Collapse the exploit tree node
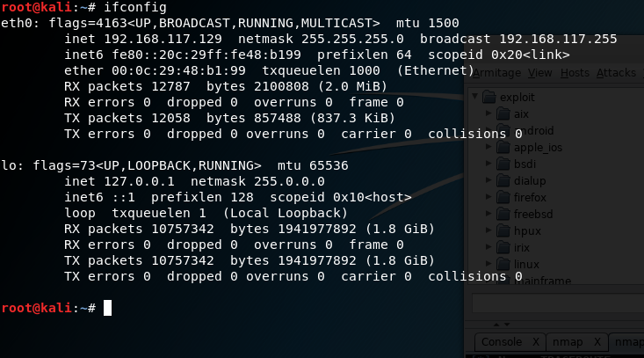644x358 pixels. 474,96
